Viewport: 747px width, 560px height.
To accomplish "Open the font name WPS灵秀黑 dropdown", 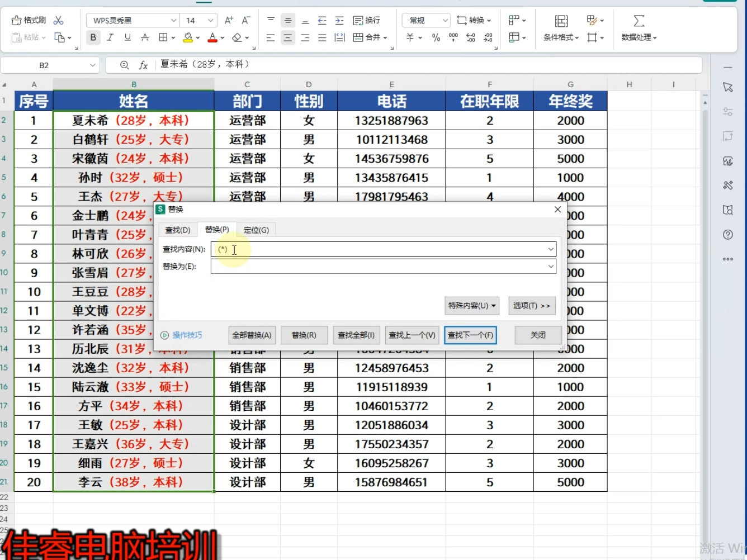I will tap(173, 20).
